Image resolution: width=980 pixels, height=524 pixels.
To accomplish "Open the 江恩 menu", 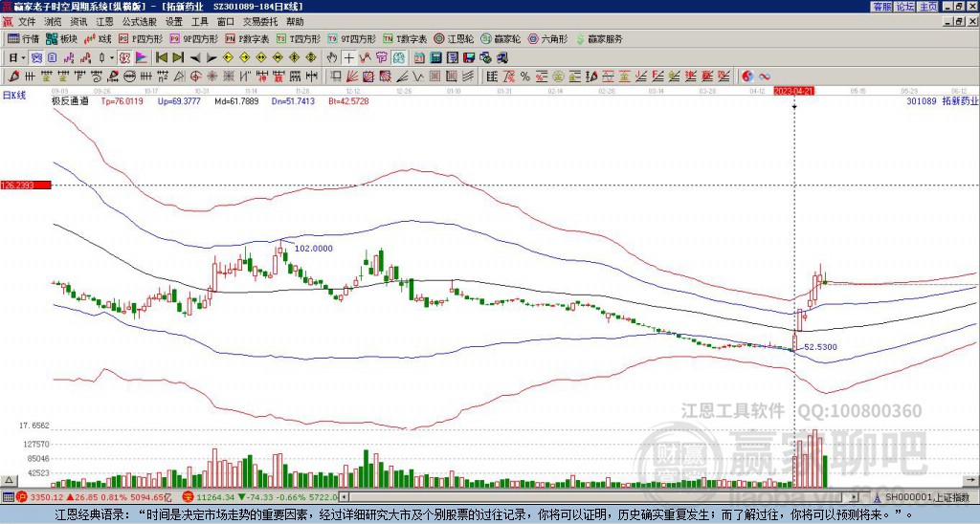I will pos(104,22).
